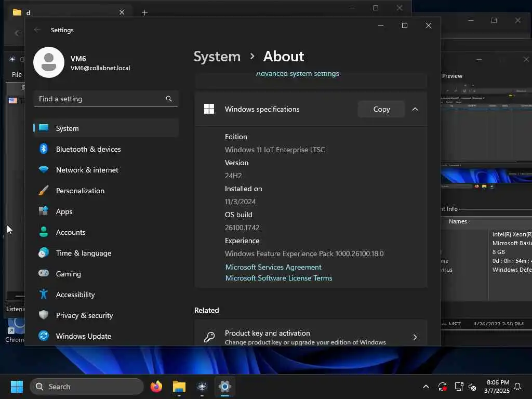Select the OS build value 26100.1742
This screenshot has height=399, width=532.
[x=242, y=228]
